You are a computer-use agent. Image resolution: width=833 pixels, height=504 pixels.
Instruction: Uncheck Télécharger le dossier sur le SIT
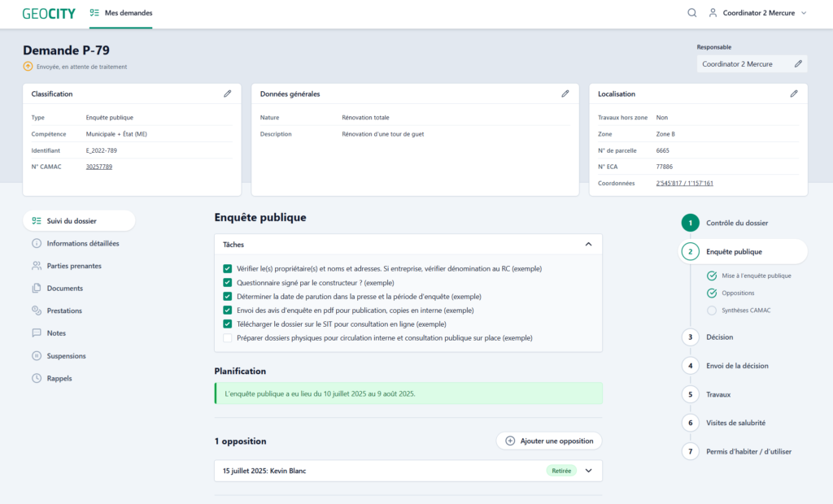(x=228, y=324)
